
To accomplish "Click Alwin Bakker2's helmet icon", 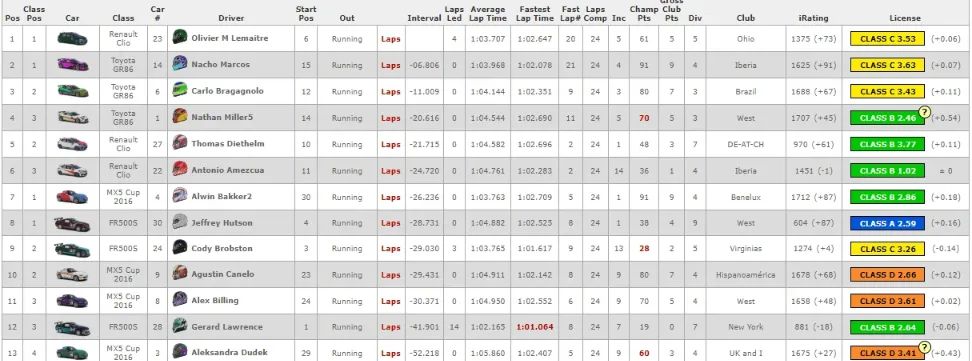I will coord(180,195).
